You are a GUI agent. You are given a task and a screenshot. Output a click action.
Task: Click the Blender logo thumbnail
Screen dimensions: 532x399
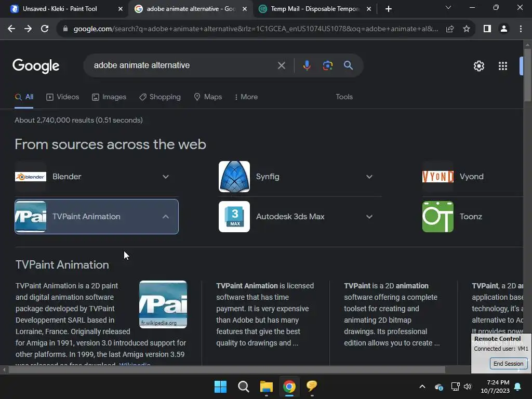31,177
